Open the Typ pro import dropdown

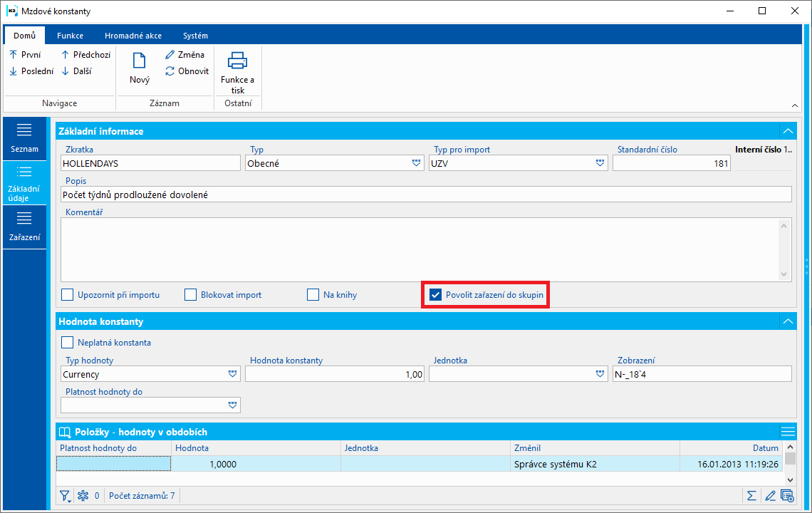(600, 163)
